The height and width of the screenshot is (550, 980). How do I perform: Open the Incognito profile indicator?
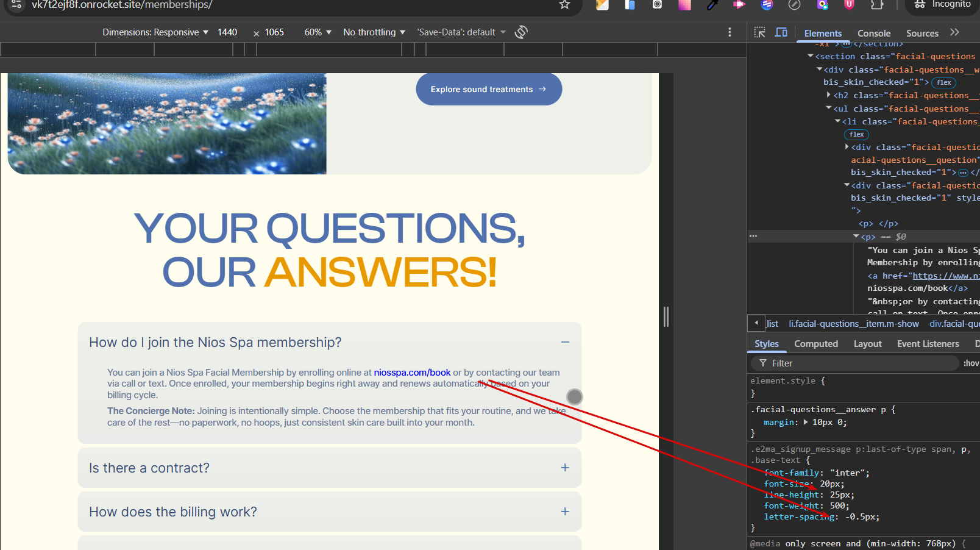pyautogui.click(x=942, y=4)
